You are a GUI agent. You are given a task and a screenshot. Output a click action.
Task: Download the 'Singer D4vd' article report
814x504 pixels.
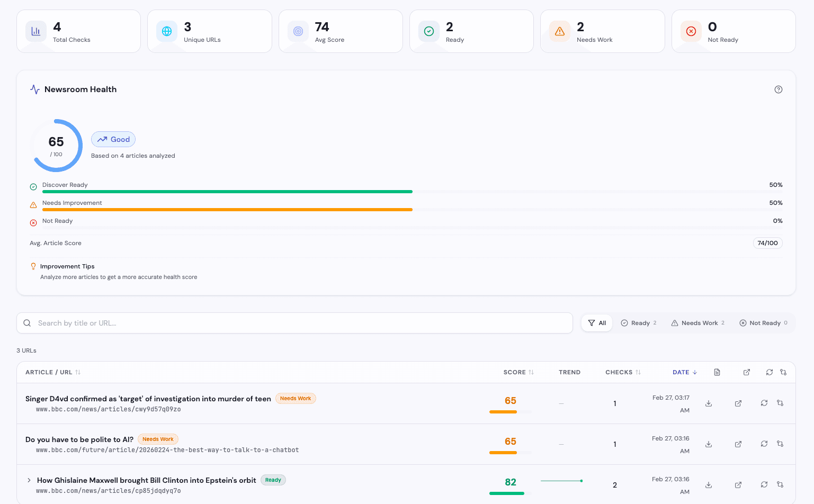coord(709,403)
